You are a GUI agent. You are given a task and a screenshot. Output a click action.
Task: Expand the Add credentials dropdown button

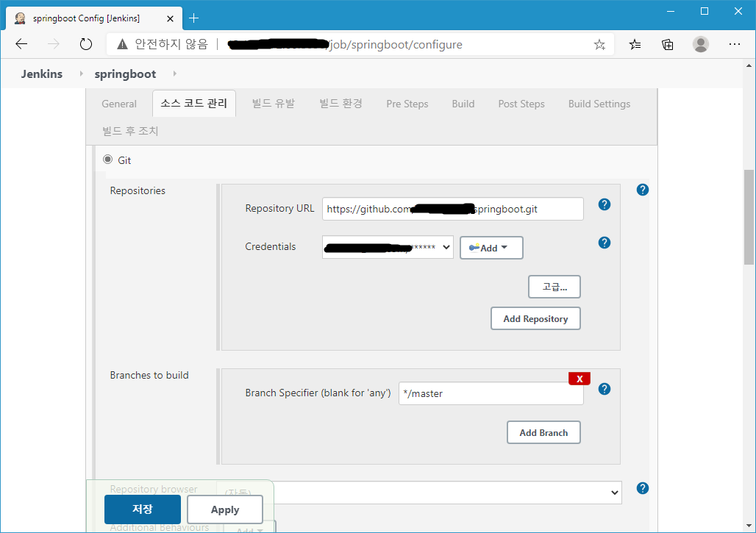tap(491, 248)
